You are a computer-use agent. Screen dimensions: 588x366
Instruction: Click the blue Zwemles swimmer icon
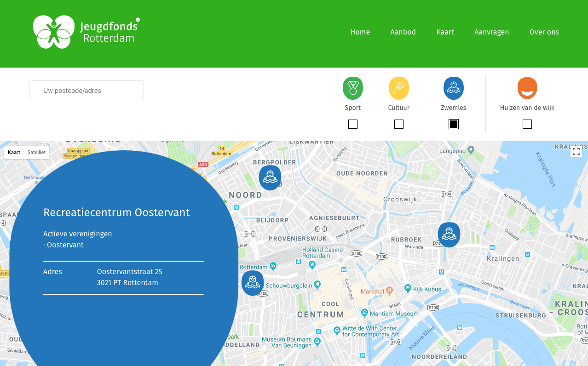point(454,88)
